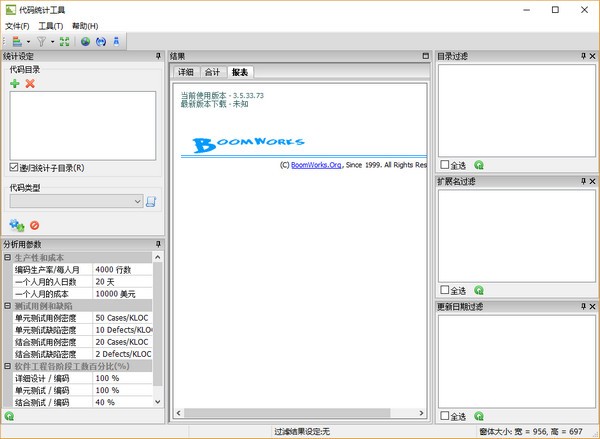Click the globe toolbar icon
The width and height of the screenshot is (600, 439).
pos(85,41)
